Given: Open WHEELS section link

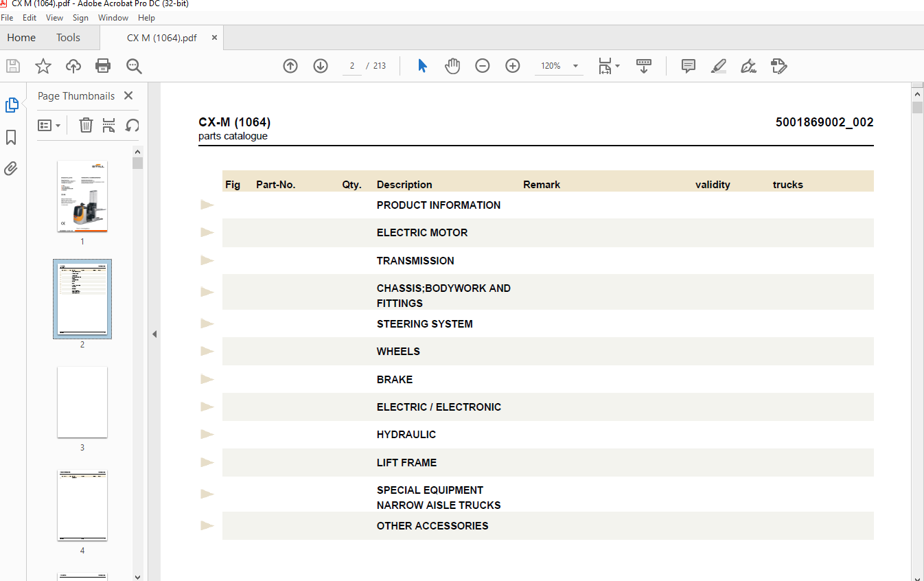Looking at the screenshot, I should pyautogui.click(x=398, y=352).
